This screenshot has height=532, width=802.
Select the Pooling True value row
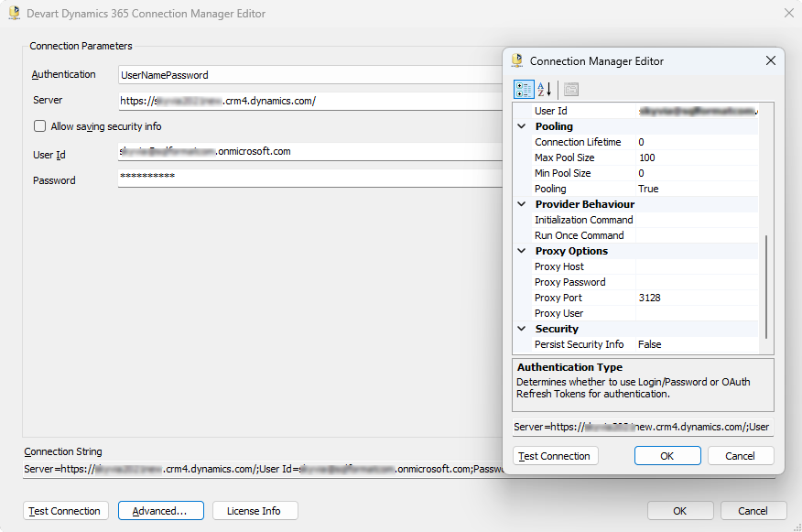pos(696,189)
